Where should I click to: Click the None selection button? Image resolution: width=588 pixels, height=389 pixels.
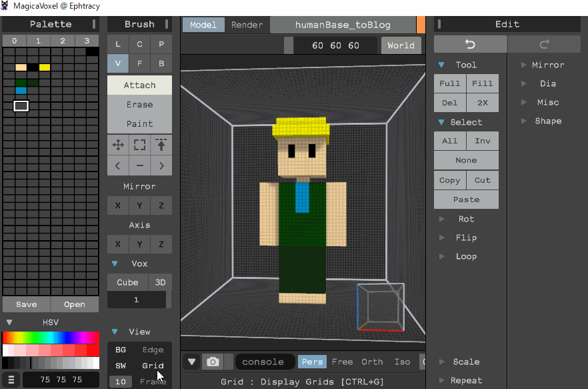466,160
